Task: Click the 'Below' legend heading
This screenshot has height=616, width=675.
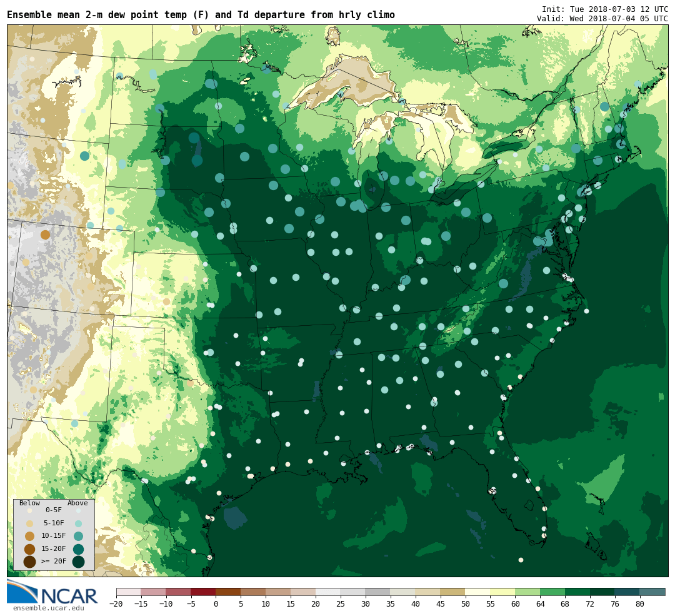Action: point(30,503)
